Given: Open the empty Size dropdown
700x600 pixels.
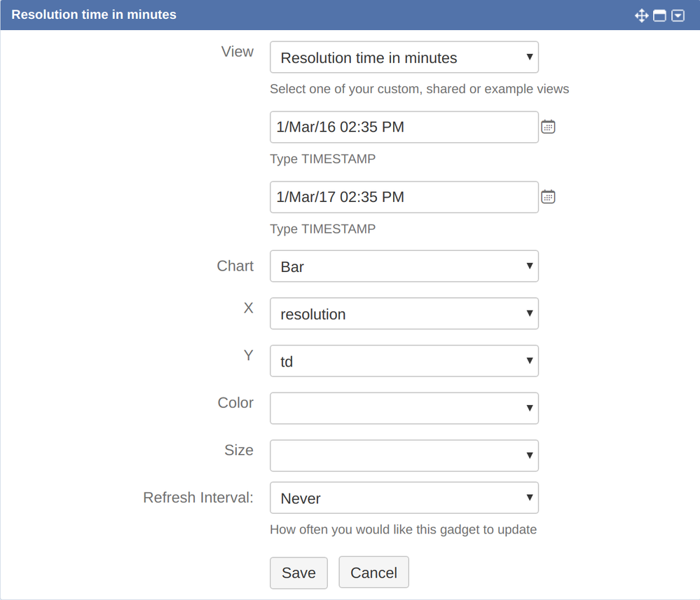Looking at the screenshot, I should pos(404,456).
